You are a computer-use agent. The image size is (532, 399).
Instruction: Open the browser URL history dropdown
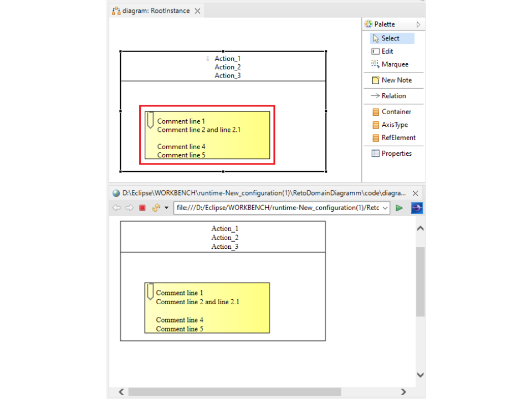point(386,208)
